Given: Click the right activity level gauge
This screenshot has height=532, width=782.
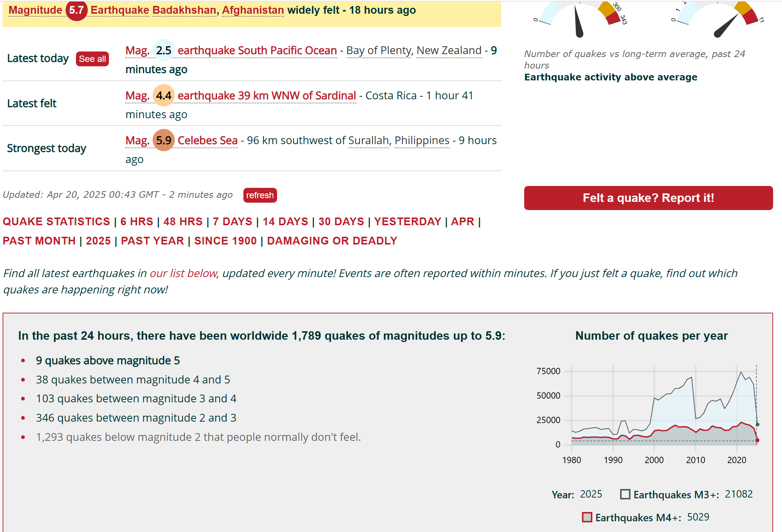Looking at the screenshot, I should click(718, 20).
